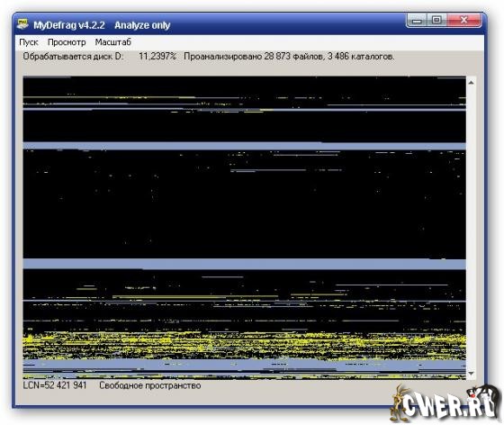Open the Масштаб menu
This screenshot has width=504, height=425.
click(112, 42)
